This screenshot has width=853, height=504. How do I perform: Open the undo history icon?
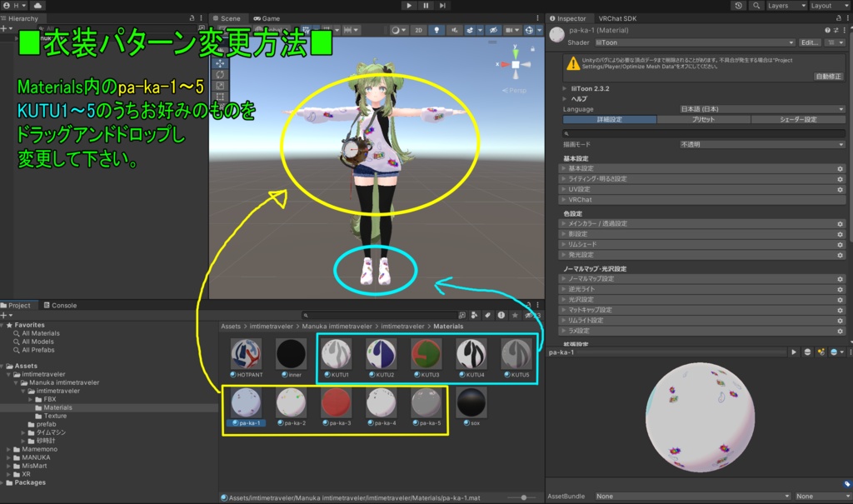pos(738,6)
